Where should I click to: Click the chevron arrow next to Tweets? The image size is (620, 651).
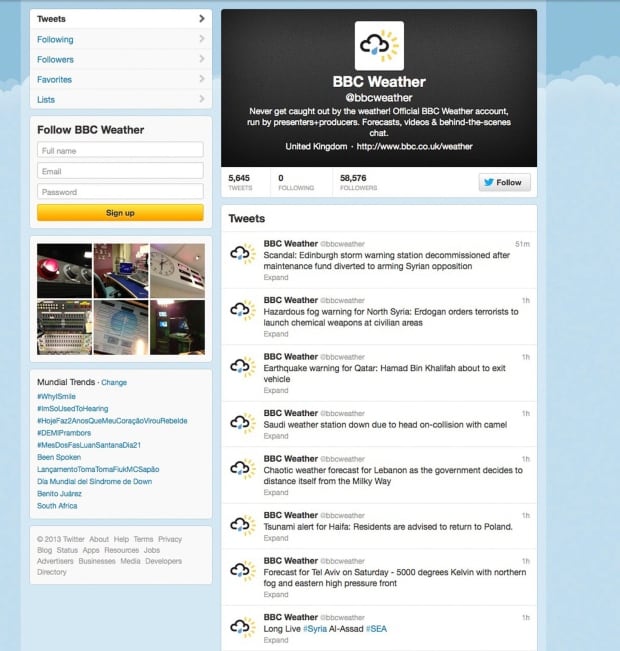click(x=202, y=19)
